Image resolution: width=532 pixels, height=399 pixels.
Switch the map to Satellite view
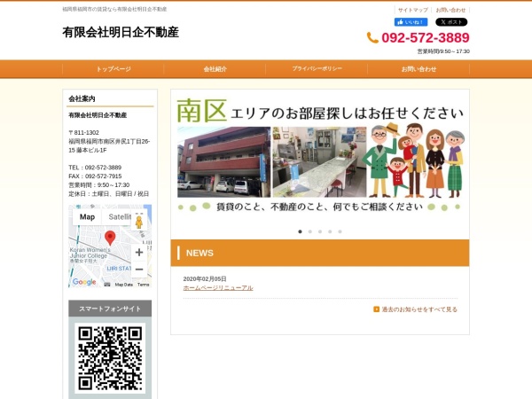(x=117, y=217)
